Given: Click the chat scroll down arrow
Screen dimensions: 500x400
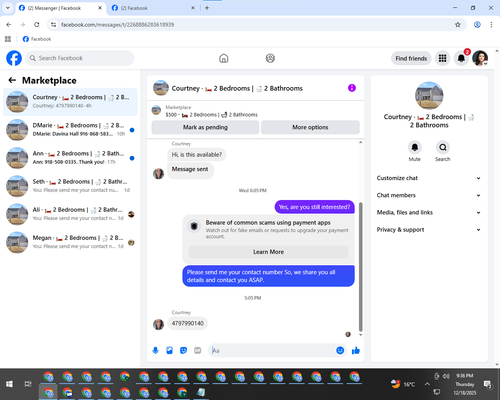Looking at the screenshot, I should click(360, 335).
